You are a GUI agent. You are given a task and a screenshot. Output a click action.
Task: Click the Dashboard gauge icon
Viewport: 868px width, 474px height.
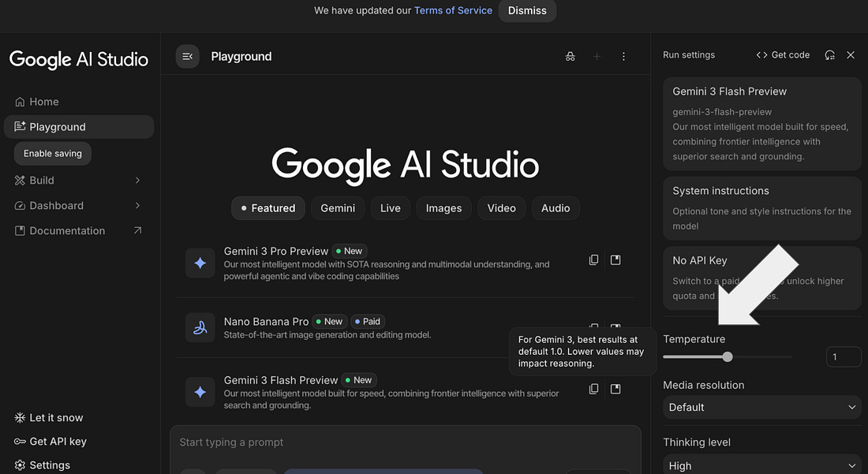click(x=20, y=206)
